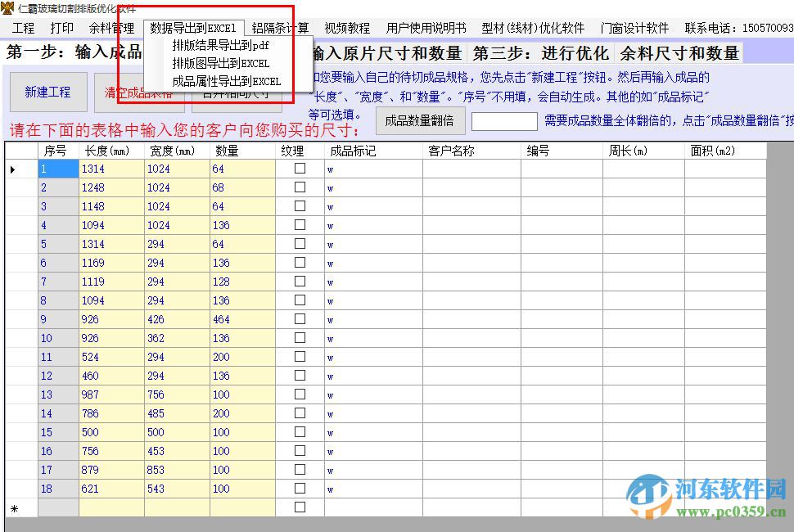Click the input field beside 成品数量翻倍
The image size is (794, 532).
(504, 119)
